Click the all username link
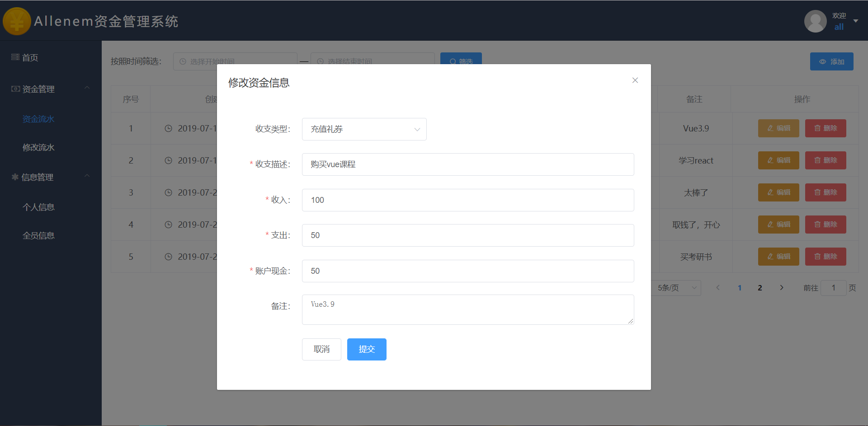The image size is (868, 426). 839,27
